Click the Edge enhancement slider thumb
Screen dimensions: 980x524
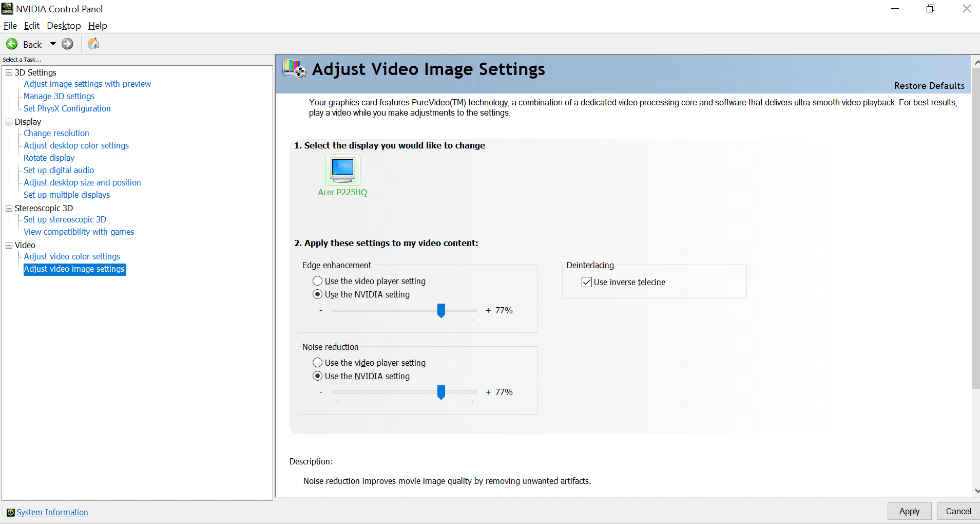pyautogui.click(x=441, y=310)
